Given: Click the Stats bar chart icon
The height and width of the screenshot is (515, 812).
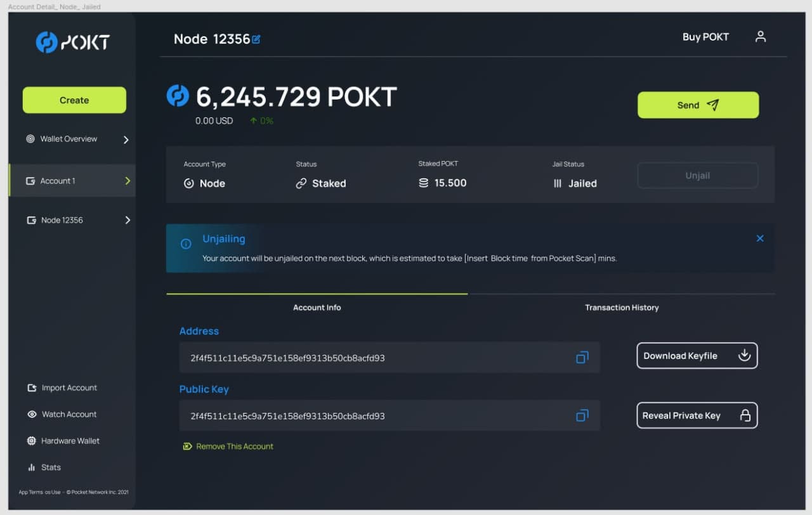Looking at the screenshot, I should coord(32,467).
